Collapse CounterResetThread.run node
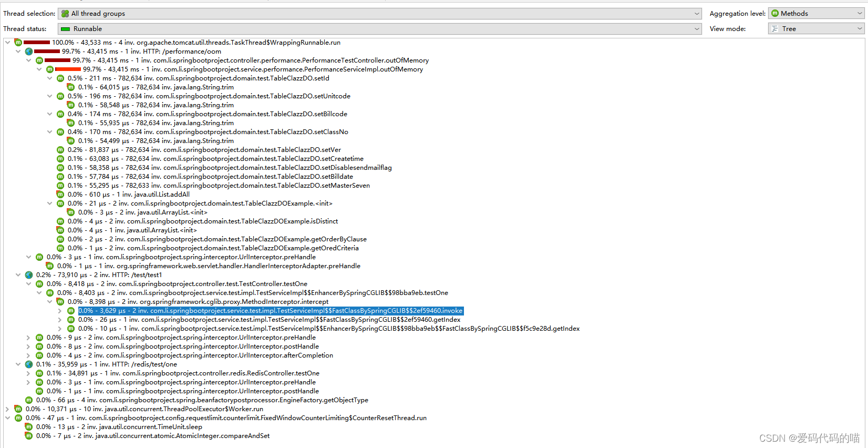This screenshot has height=448, width=868. click(7, 418)
